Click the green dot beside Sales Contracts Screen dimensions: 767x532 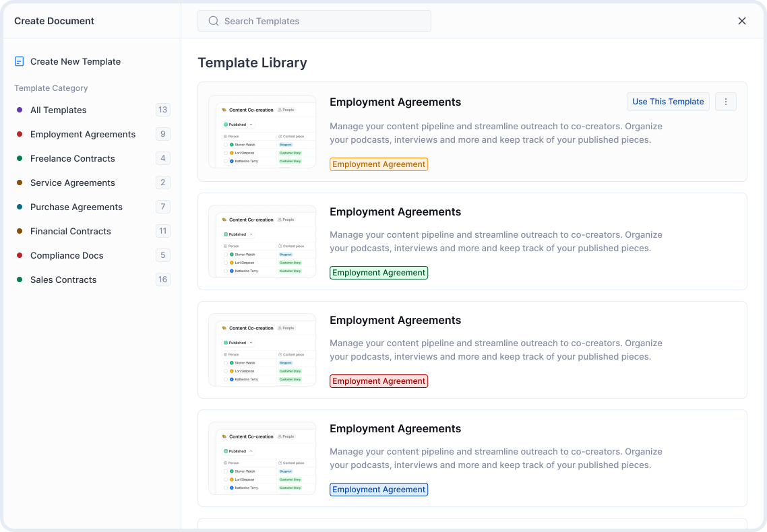click(x=20, y=279)
